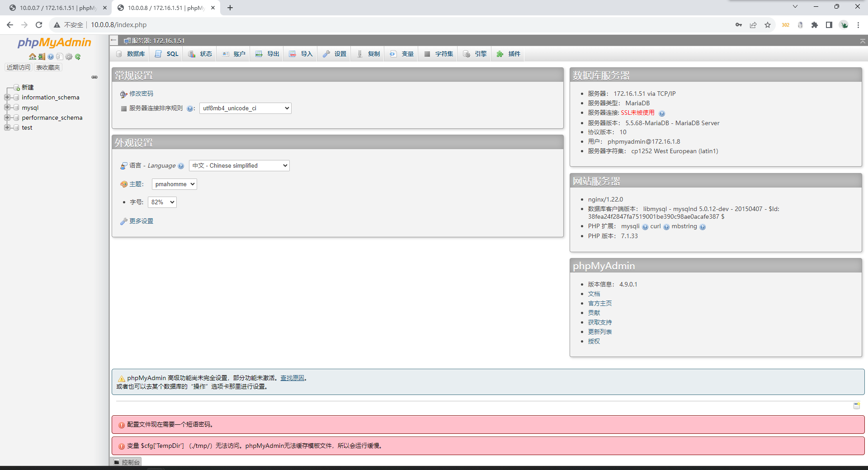Open the theme pmahomme dropdown

point(175,184)
